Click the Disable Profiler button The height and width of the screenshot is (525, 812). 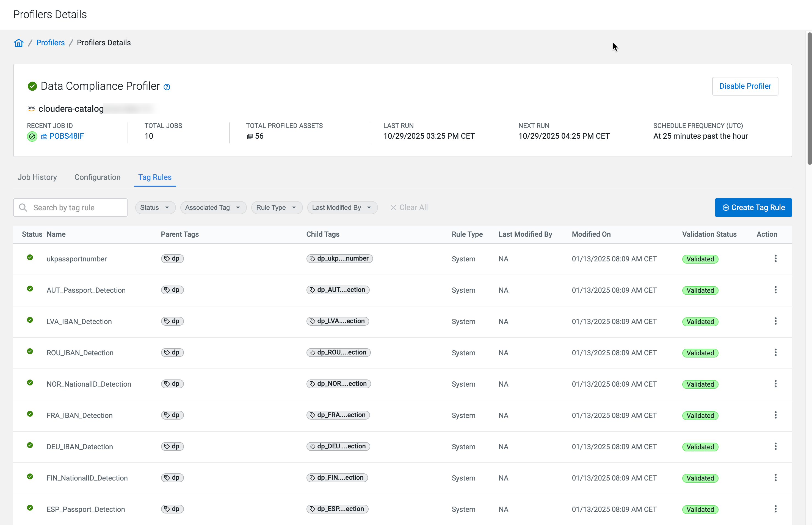[745, 86]
